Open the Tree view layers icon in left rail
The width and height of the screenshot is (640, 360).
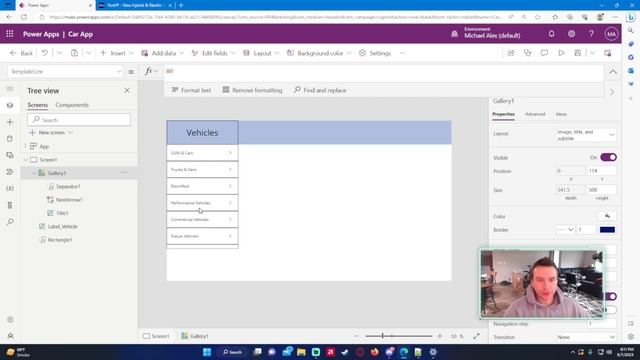(10, 105)
